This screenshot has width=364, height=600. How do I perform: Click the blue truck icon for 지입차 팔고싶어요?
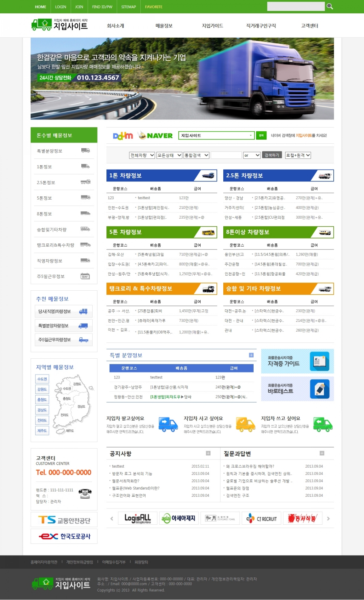coord(168,424)
